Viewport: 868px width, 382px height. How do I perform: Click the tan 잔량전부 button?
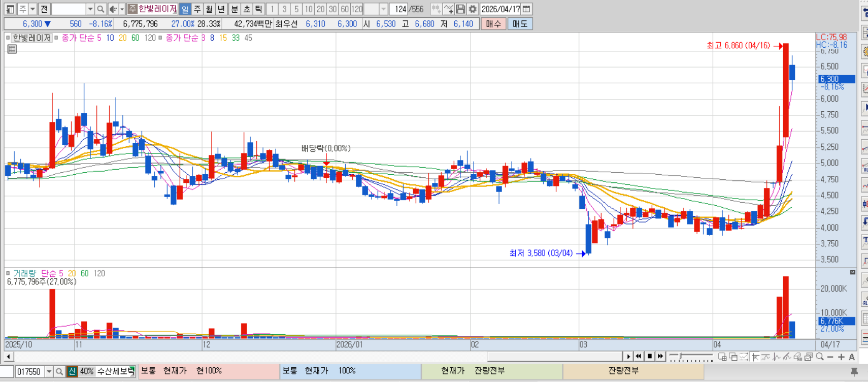[633, 371]
